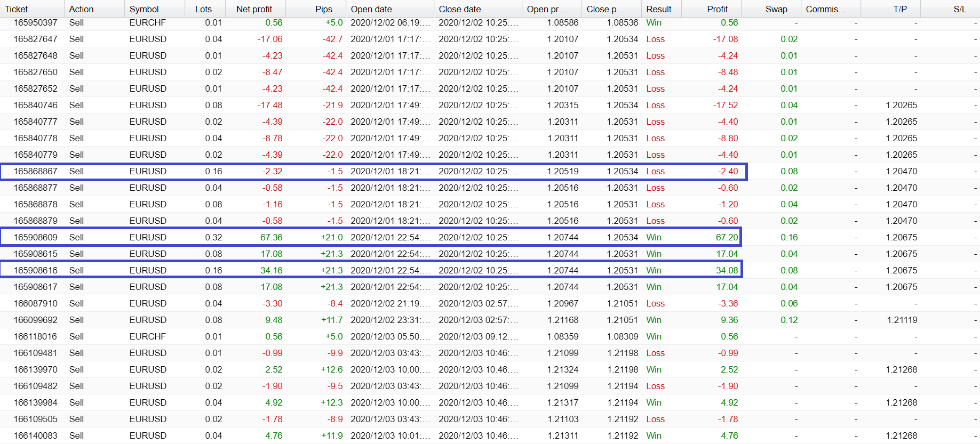Select ticket 166139970
This screenshot has height=444, width=980.
click(x=35, y=369)
